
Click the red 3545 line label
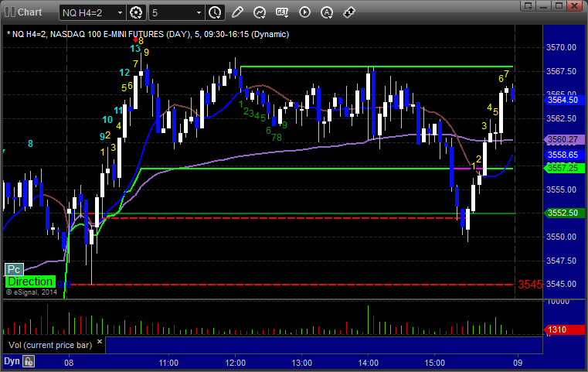(x=530, y=285)
